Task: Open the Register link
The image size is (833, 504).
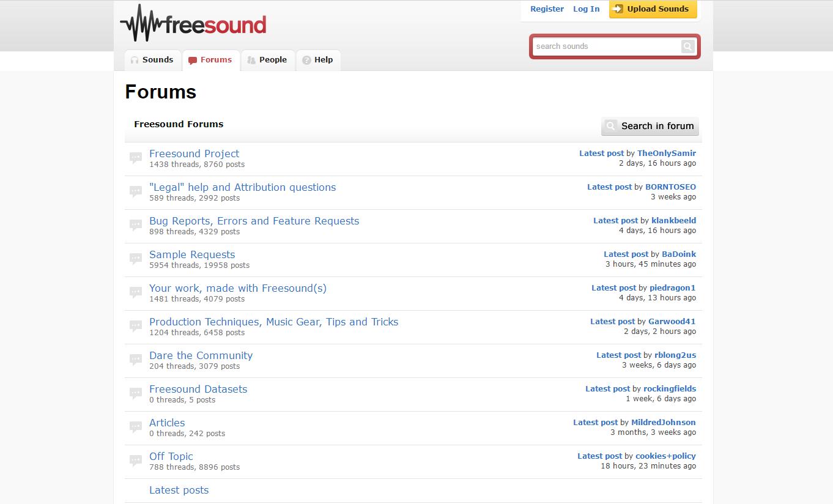Action: (547, 9)
